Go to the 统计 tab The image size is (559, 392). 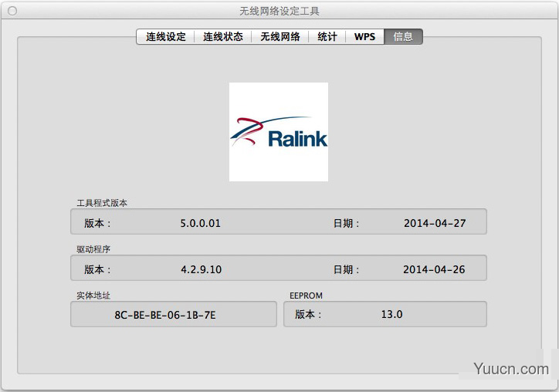click(327, 37)
